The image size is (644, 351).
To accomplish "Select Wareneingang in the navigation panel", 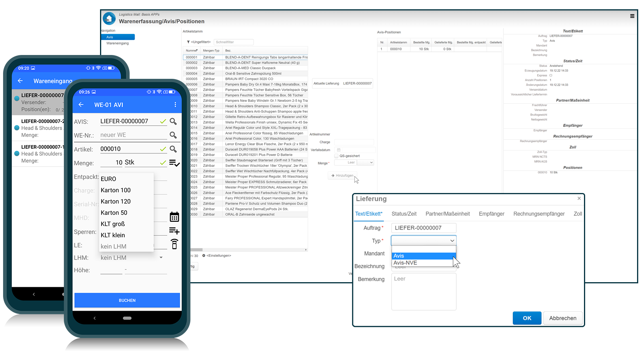I will tap(117, 43).
